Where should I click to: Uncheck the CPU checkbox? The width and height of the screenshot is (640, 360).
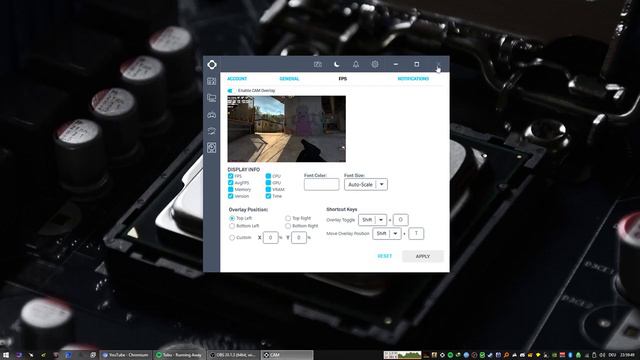point(268,176)
